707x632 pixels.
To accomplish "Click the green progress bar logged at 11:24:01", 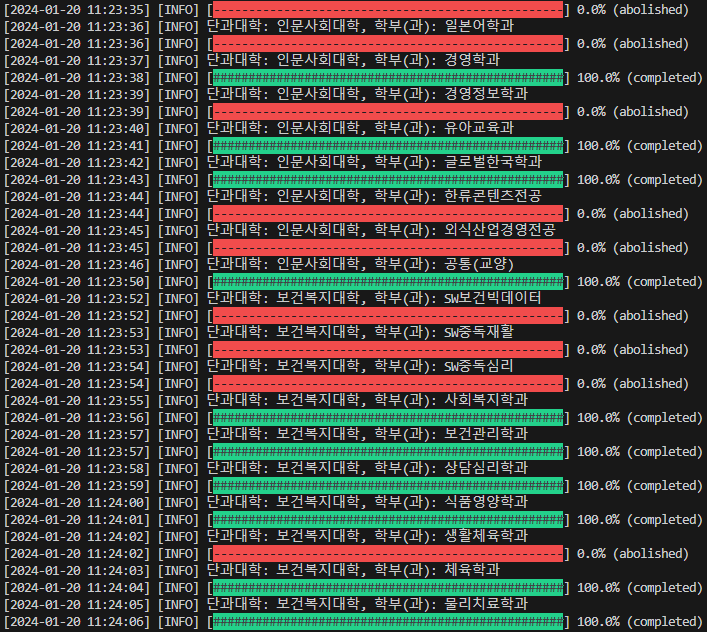I will tap(388, 520).
